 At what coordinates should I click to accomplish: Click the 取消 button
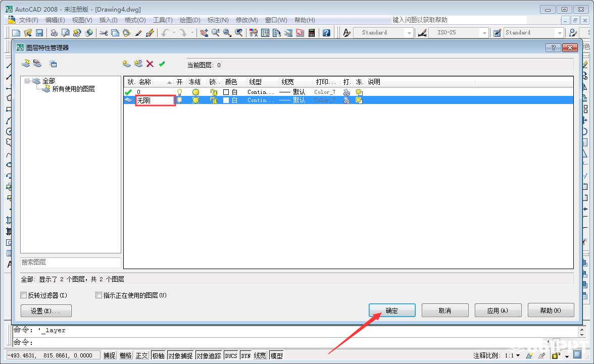pyautogui.click(x=444, y=310)
